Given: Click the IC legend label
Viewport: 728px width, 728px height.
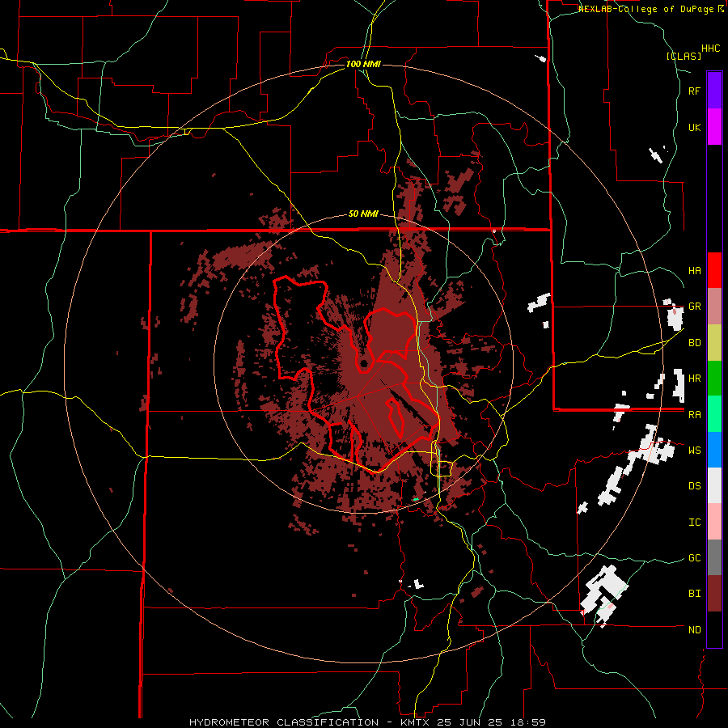Looking at the screenshot, I should 695,522.
